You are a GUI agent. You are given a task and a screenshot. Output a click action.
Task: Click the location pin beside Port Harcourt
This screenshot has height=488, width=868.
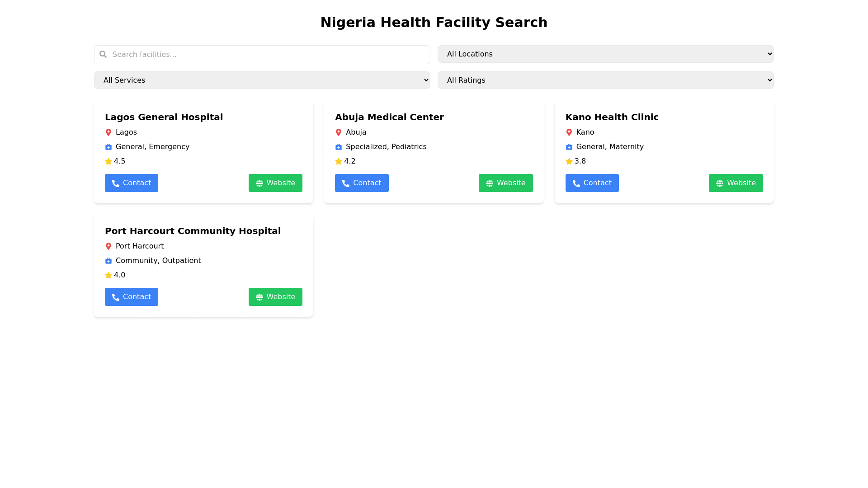point(108,246)
